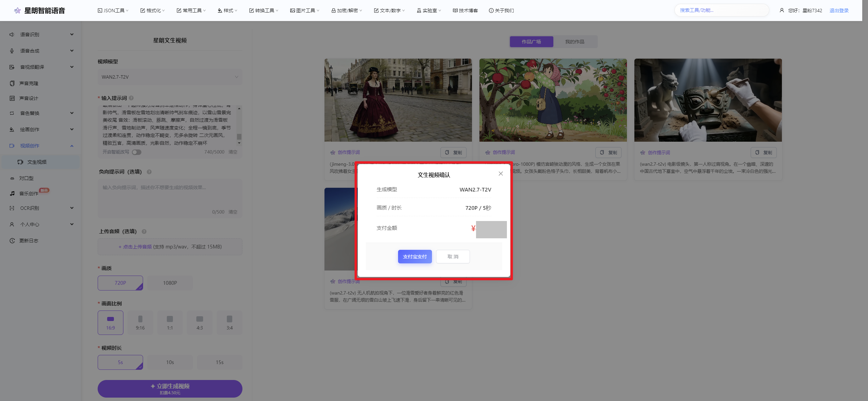Switch to the 我的作品 tab
Screen dimensions: 868x401
coord(575,42)
